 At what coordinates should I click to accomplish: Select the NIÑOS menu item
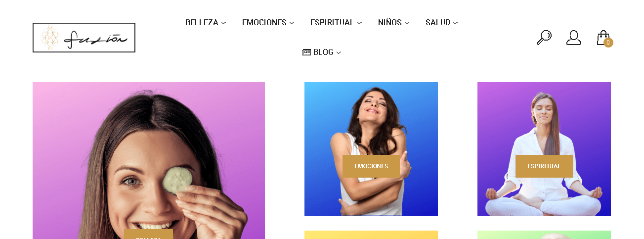(390, 23)
